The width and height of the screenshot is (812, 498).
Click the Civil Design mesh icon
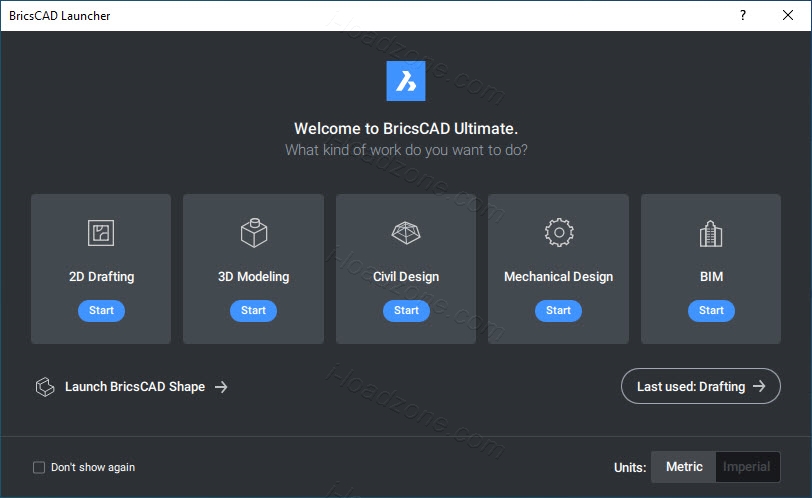coord(406,233)
